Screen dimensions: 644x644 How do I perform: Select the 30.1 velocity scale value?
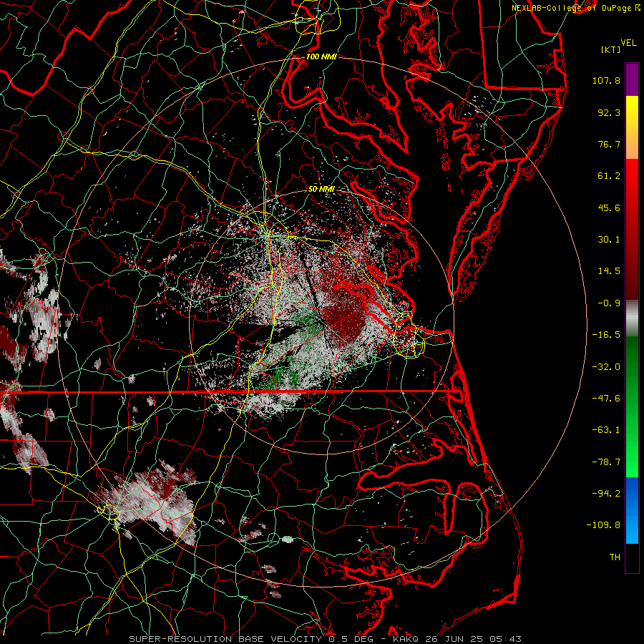click(x=609, y=240)
